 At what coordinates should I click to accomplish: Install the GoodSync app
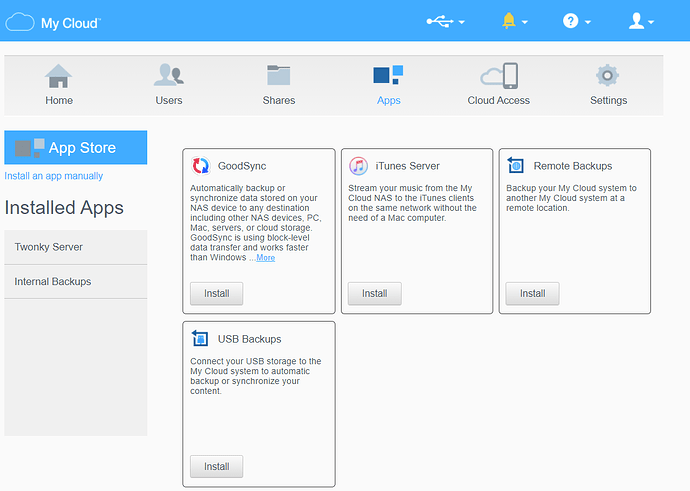[217, 293]
